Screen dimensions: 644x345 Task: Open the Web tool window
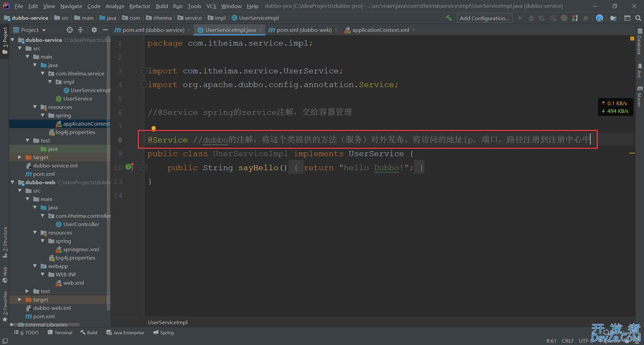[5, 275]
